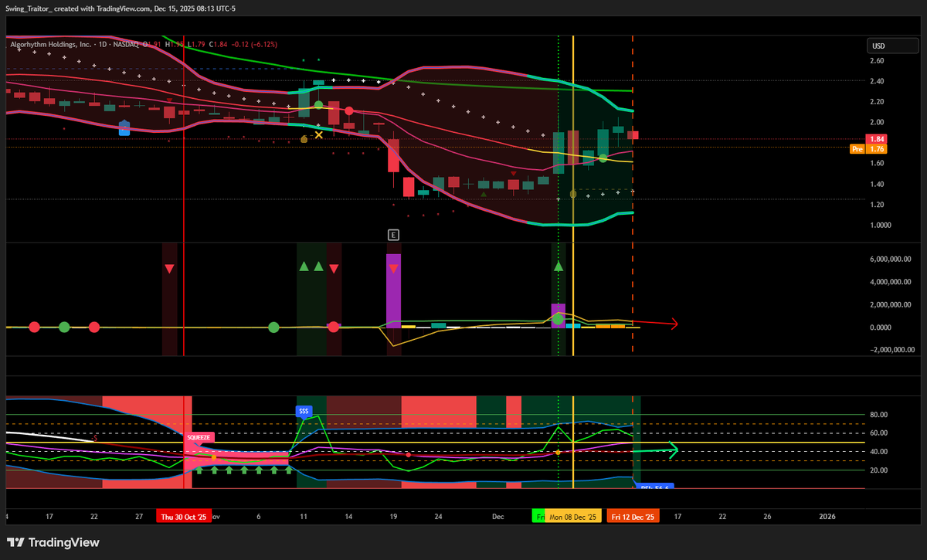Click the orange Fri 12 Dec '25 date label
Viewport: 927px width, 560px height.
pos(632,517)
